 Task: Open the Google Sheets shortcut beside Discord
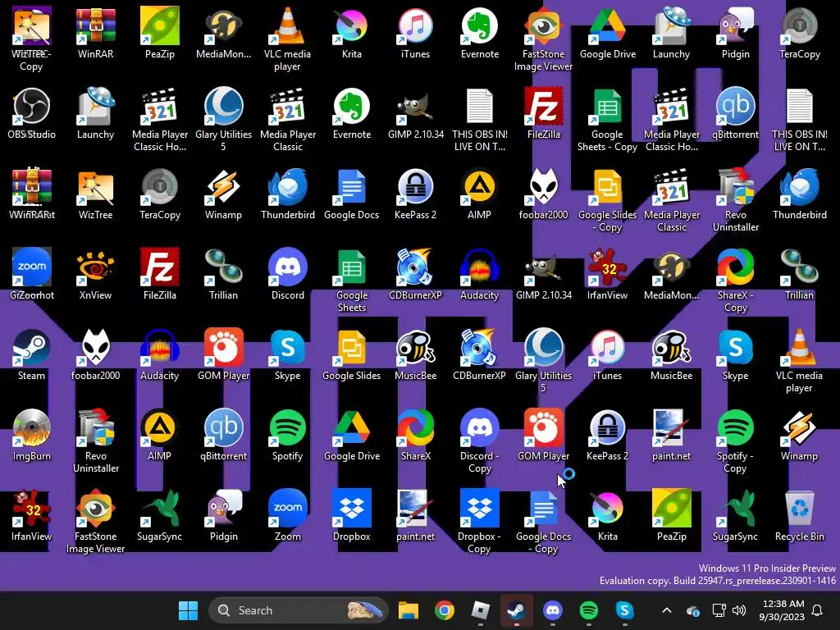pos(351,280)
